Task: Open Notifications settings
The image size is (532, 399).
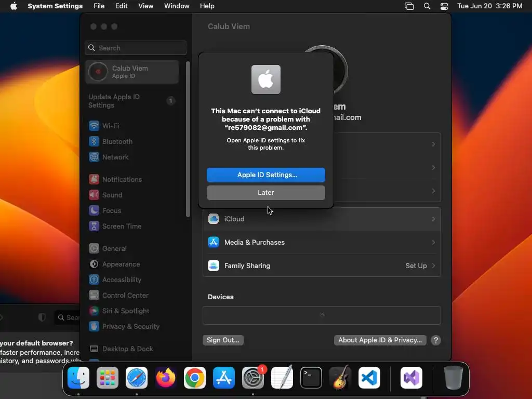Action: [x=115, y=179]
